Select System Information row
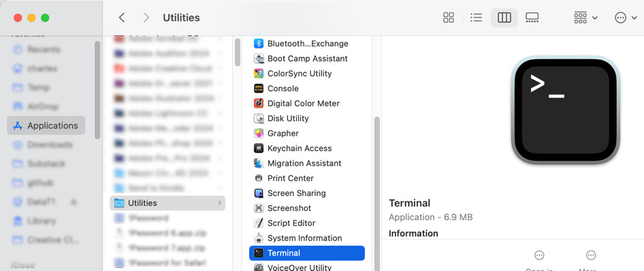Viewport: 644px width, 271px height. click(x=307, y=238)
